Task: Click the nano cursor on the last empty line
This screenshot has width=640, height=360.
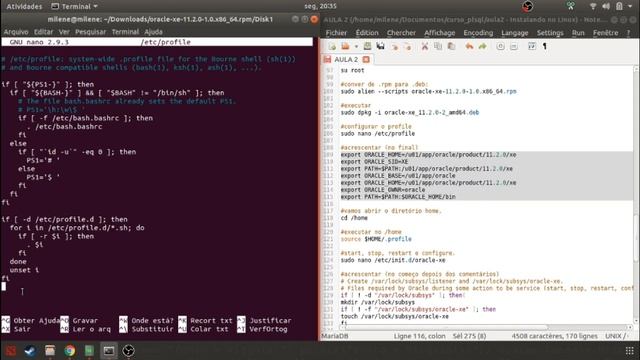Action: pyautogui.click(x=4, y=286)
